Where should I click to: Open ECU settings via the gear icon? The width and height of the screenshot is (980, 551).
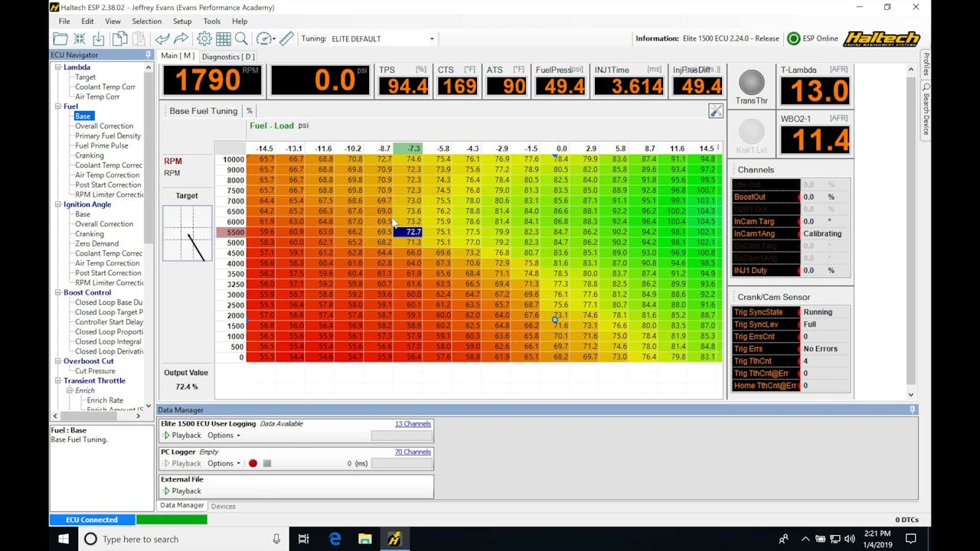click(x=204, y=38)
